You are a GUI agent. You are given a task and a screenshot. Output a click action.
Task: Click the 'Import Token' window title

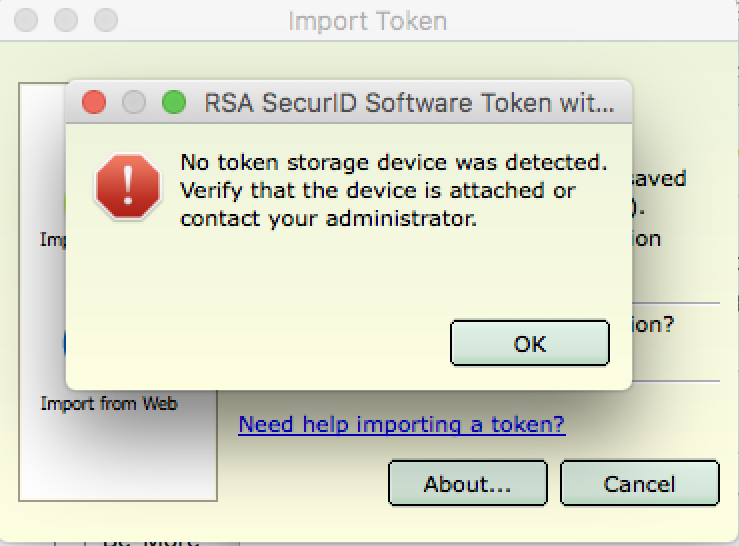[367, 20]
